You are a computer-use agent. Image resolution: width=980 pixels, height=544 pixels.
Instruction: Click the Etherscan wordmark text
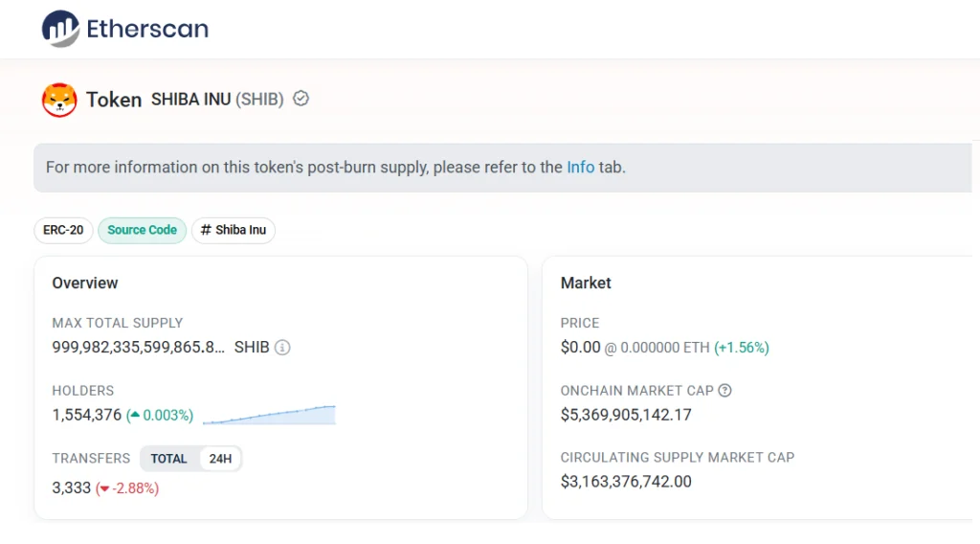147,29
